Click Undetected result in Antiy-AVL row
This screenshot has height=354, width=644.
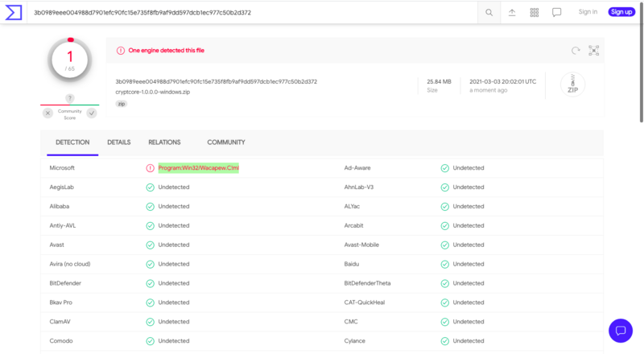click(x=174, y=226)
